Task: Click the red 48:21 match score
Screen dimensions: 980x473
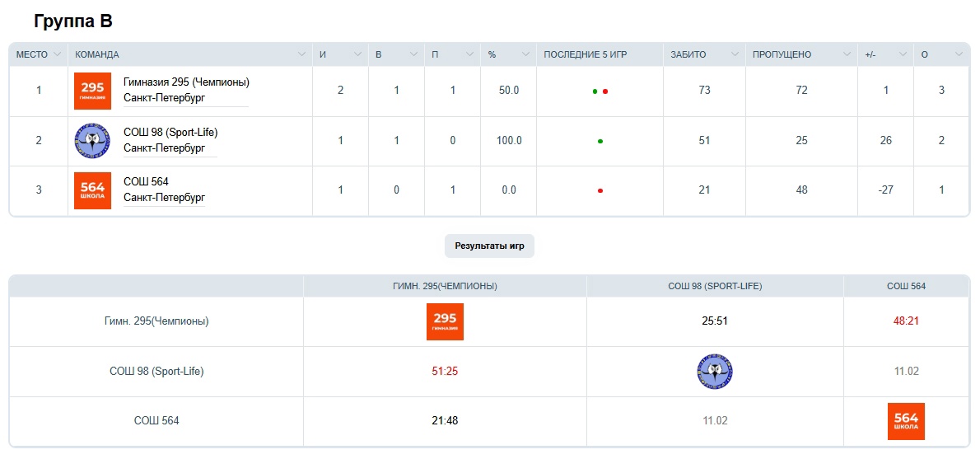Action: 906,321
